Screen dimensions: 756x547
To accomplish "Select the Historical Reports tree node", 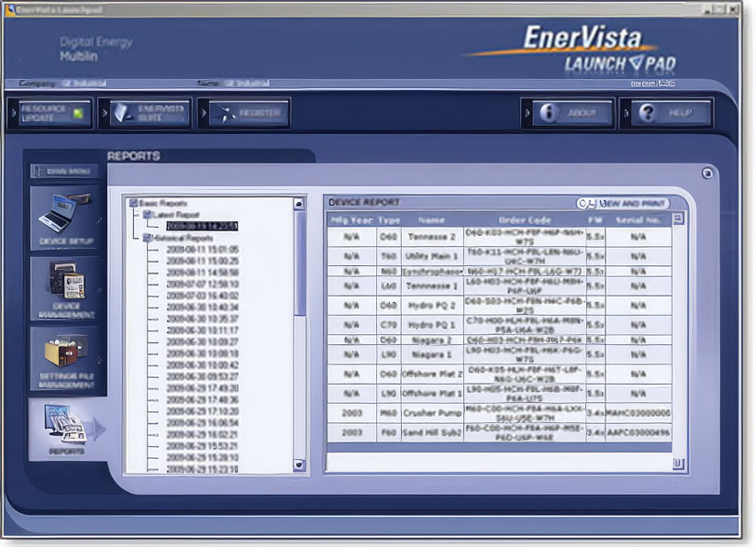I will (x=183, y=238).
